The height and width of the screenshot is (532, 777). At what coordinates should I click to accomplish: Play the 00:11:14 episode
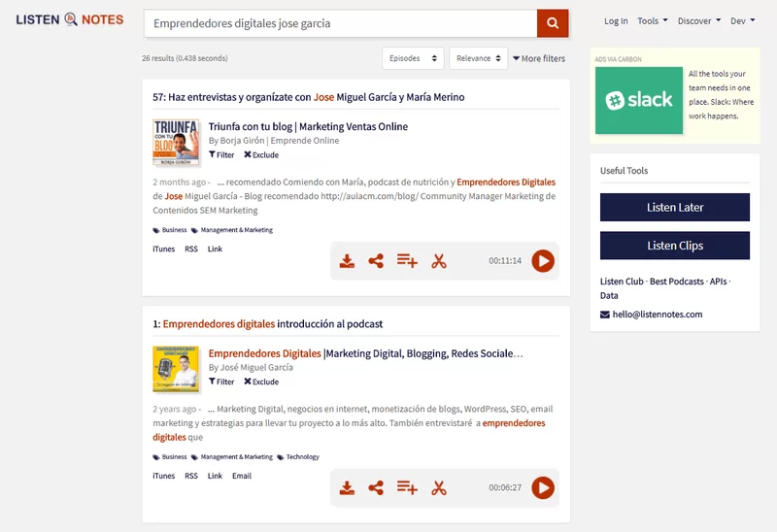point(543,260)
